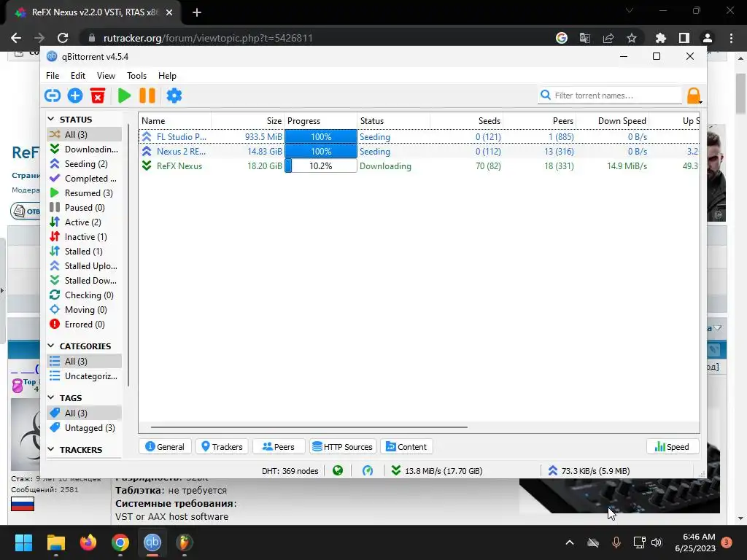This screenshot has width=747, height=560.
Task: Open the Content details tab
Action: click(406, 447)
